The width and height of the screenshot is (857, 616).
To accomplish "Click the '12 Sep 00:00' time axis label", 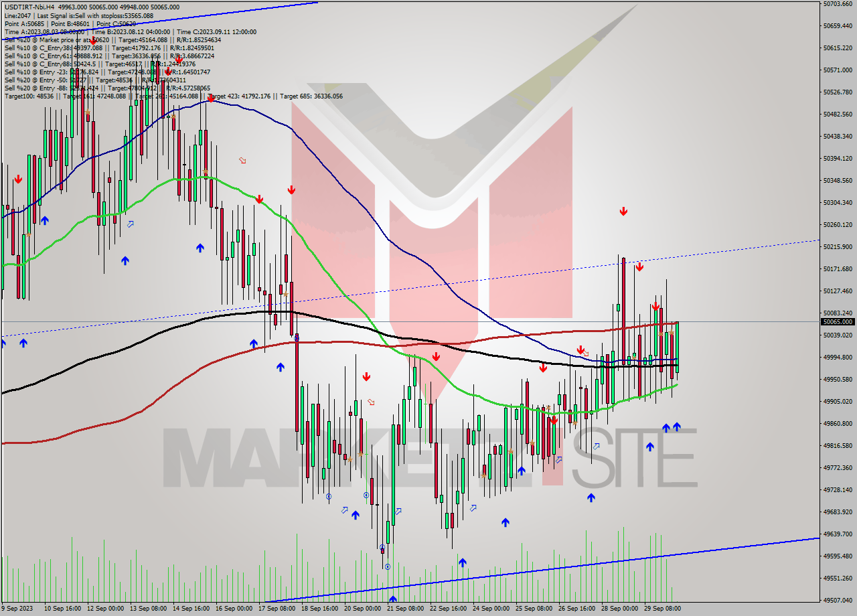I will pos(106,609).
